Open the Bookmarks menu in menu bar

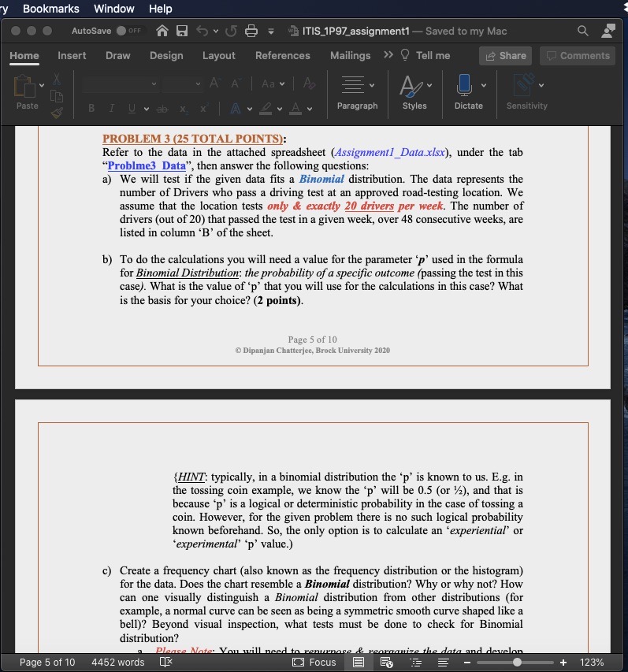point(51,9)
